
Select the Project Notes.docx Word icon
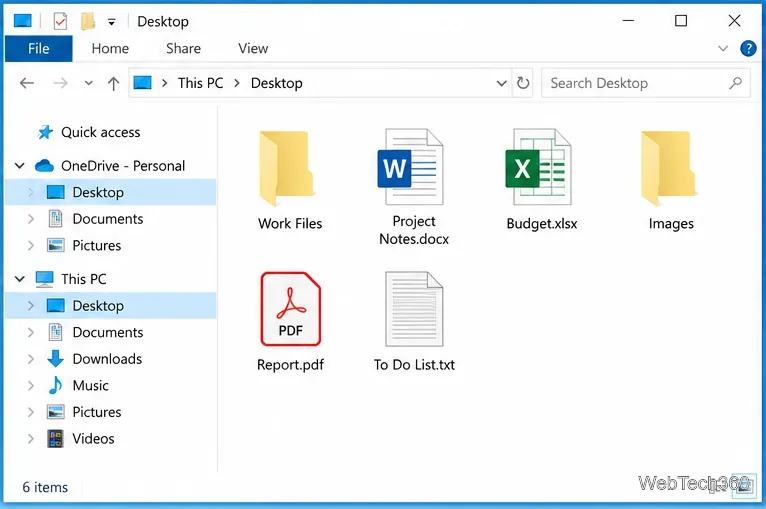[x=411, y=167]
